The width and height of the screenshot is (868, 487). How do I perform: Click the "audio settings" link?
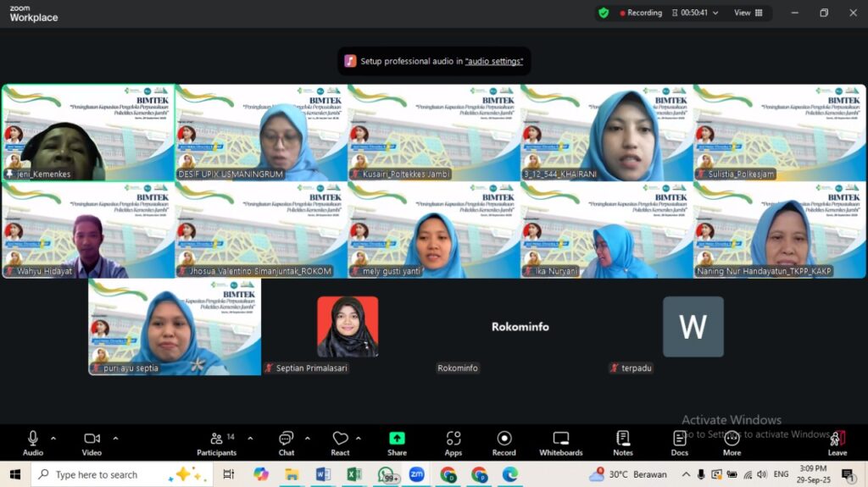493,61
